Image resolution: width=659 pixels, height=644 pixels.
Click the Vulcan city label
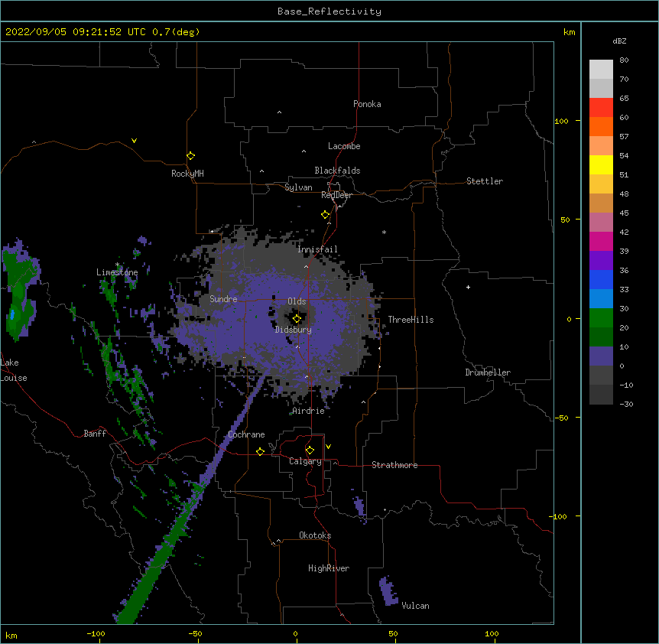[415, 606]
